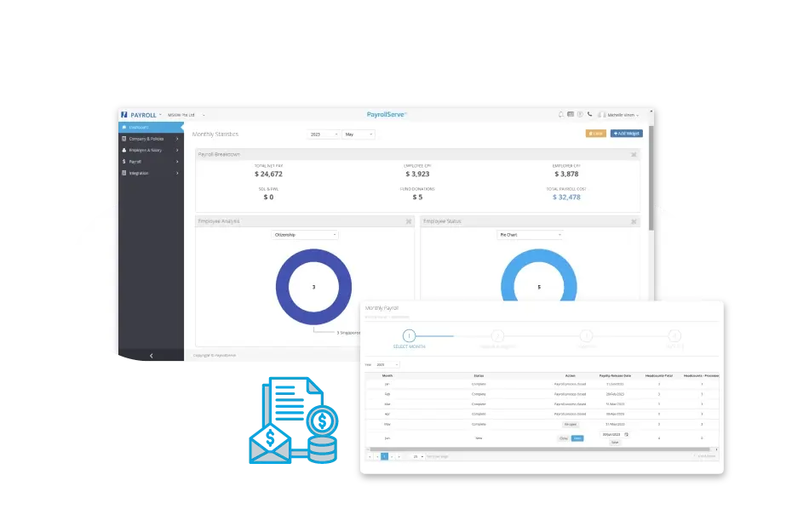
Task: Expand Employee & Salary chevron
Action: pos(177,150)
